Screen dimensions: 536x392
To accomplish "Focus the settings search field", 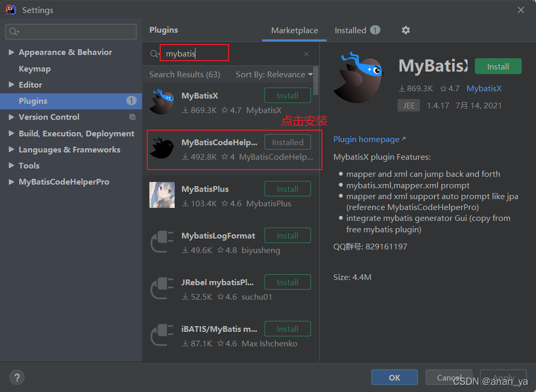I will [x=71, y=32].
